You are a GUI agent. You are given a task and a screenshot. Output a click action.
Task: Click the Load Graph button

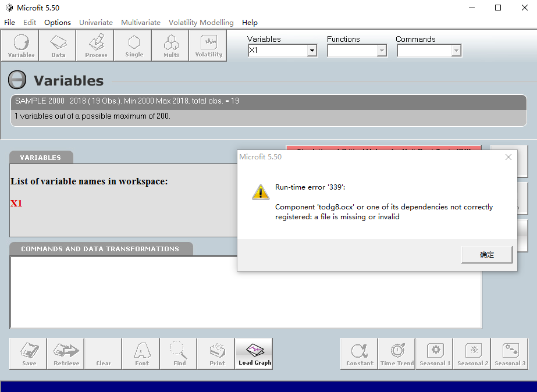254,354
